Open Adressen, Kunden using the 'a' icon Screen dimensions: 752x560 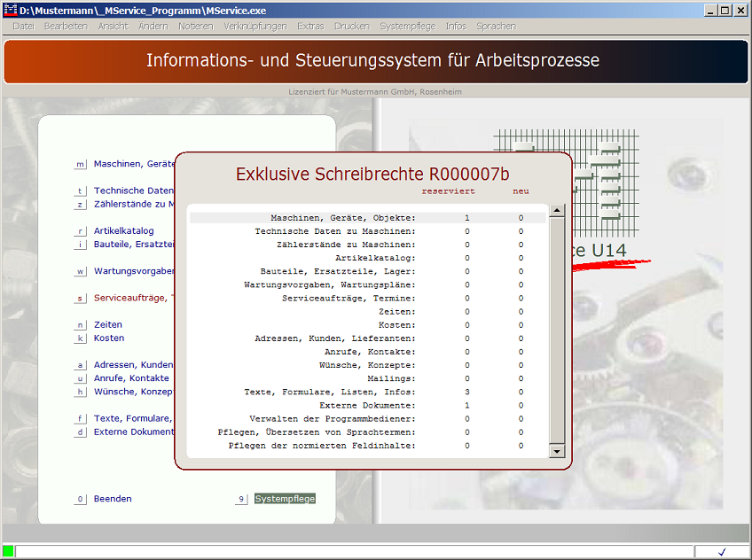point(80,364)
